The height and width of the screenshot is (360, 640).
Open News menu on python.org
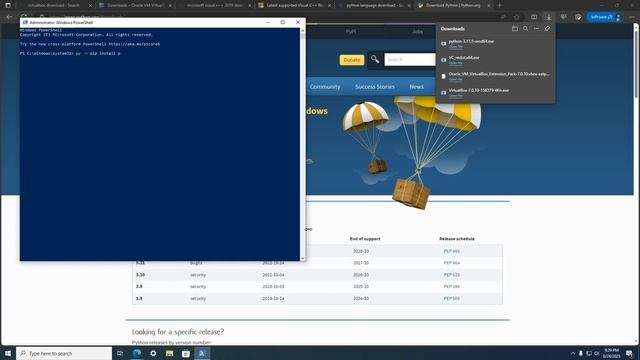416,87
